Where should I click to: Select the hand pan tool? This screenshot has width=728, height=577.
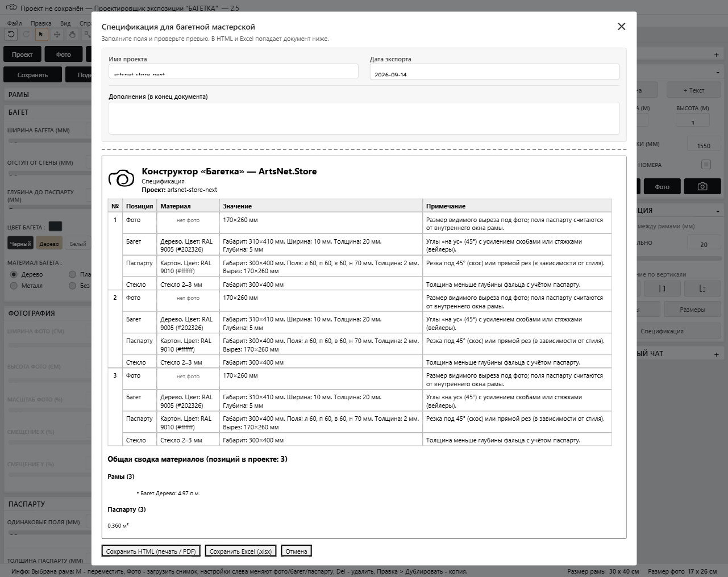click(72, 35)
